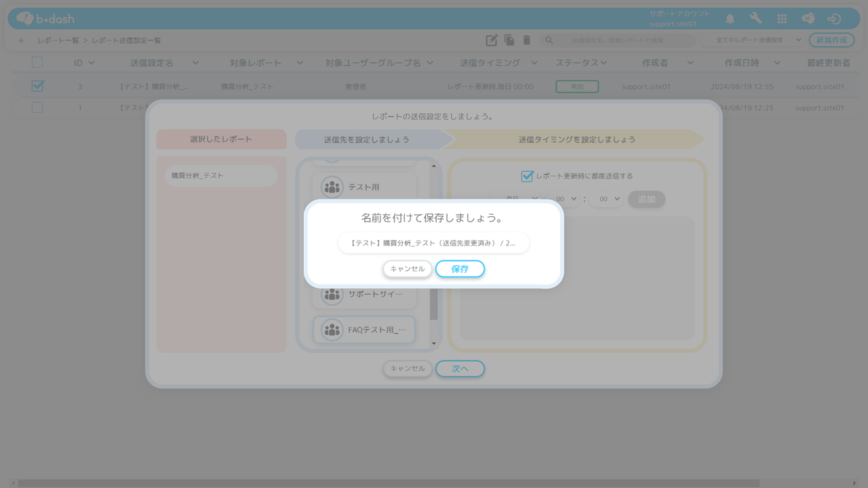Go to レポート一覧 in the breadcrumb
This screenshot has width=868, height=488.
(58, 41)
